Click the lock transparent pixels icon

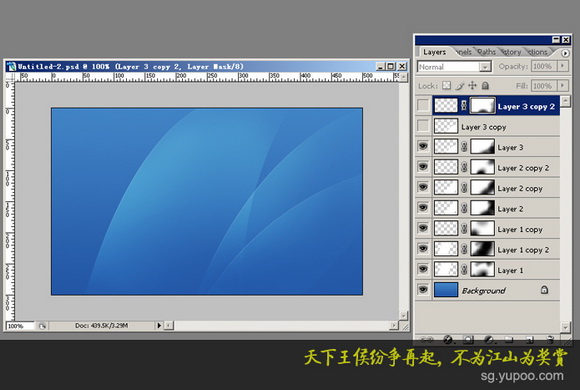446,86
